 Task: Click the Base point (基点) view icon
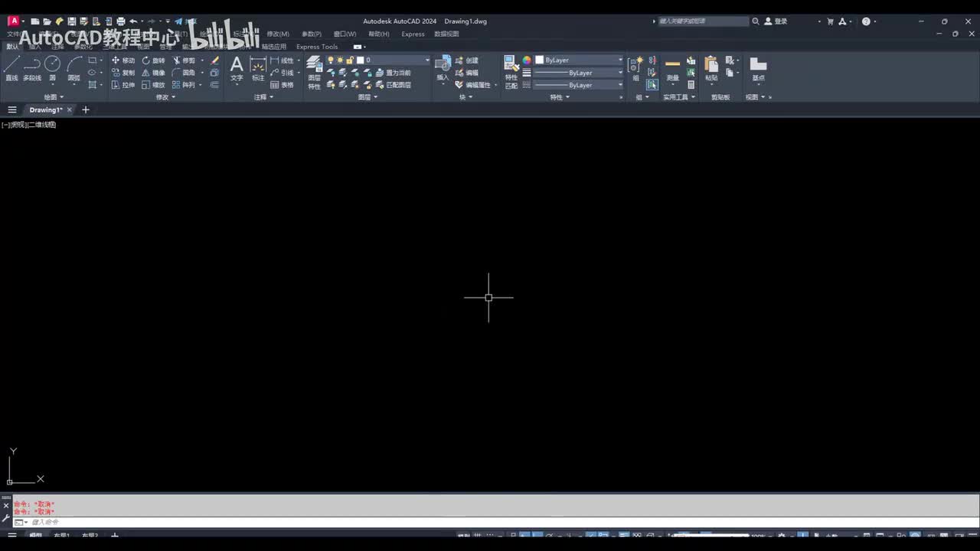point(758,68)
